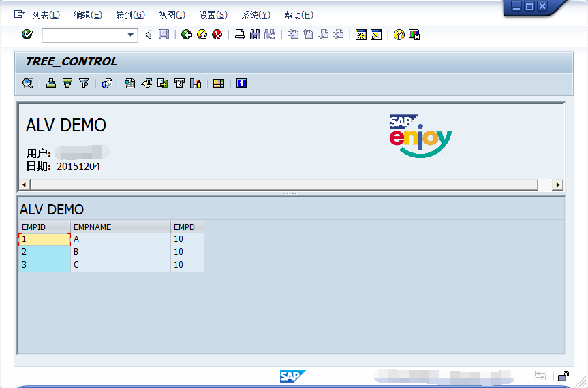Select the EMPID cell with value 1

pyautogui.click(x=44, y=240)
